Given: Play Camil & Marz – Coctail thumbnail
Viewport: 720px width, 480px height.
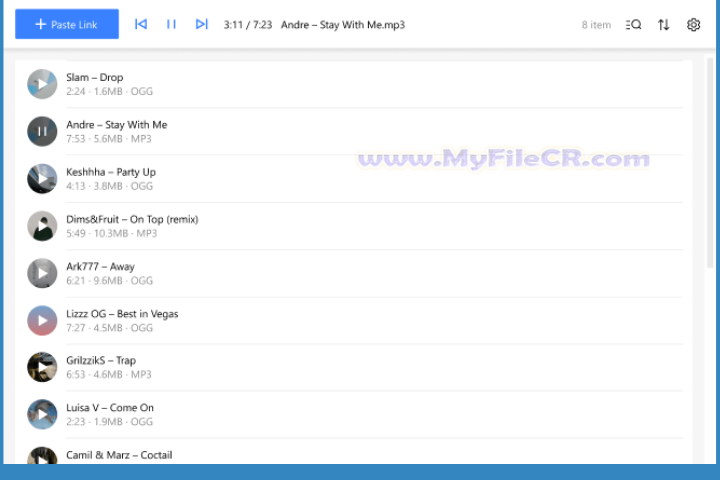Looking at the screenshot, I should [x=42, y=456].
